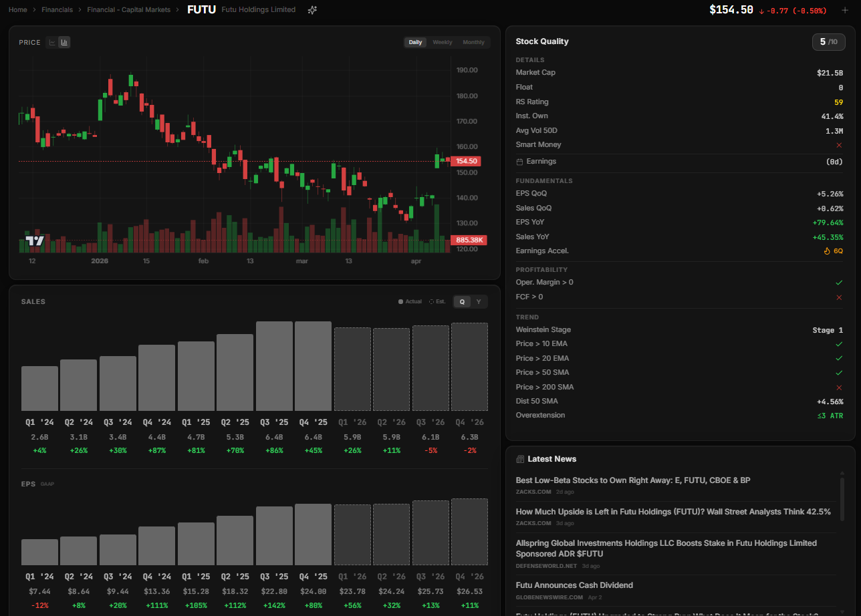Open the Financials breadcrumb
The height and width of the screenshot is (616, 861).
57,10
